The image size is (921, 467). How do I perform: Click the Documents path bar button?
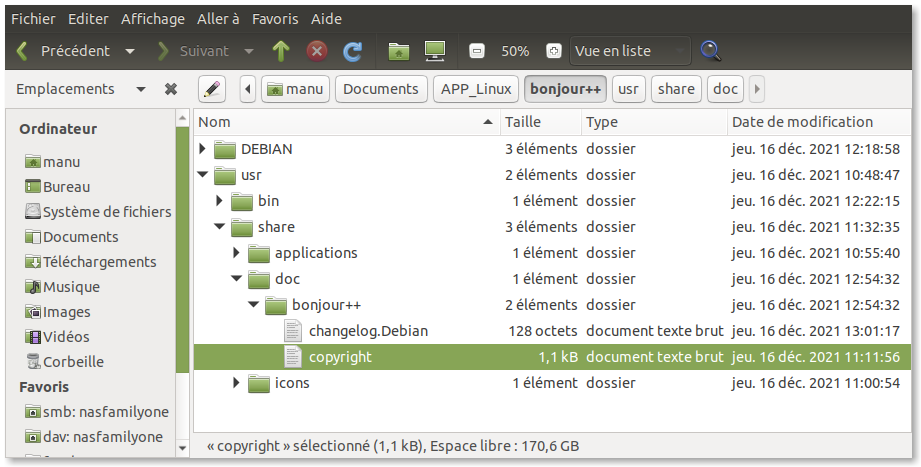pos(381,89)
